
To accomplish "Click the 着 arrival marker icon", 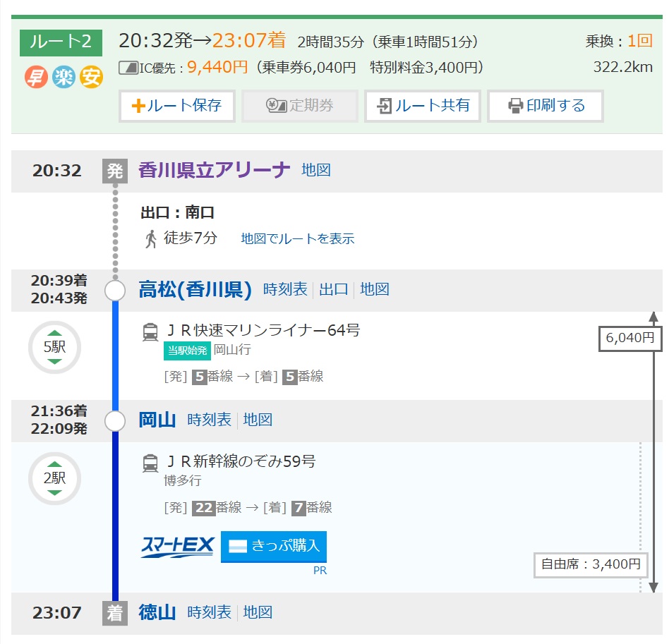I will click(x=115, y=613).
